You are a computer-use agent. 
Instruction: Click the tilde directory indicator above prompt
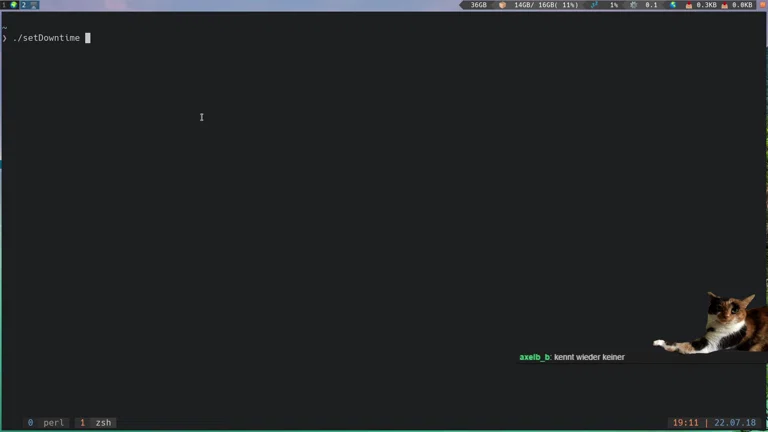pyautogui.click(x=4, y=27)
